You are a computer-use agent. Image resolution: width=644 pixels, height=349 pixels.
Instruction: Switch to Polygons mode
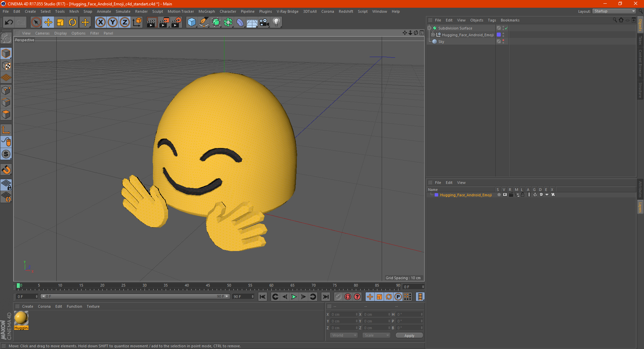coord(6,114)
